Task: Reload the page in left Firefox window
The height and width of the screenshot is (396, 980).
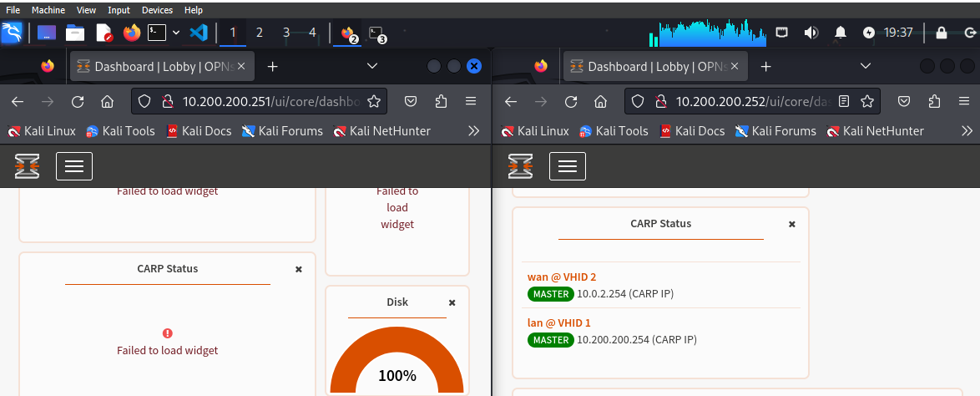Action: (x=78, y=101)
